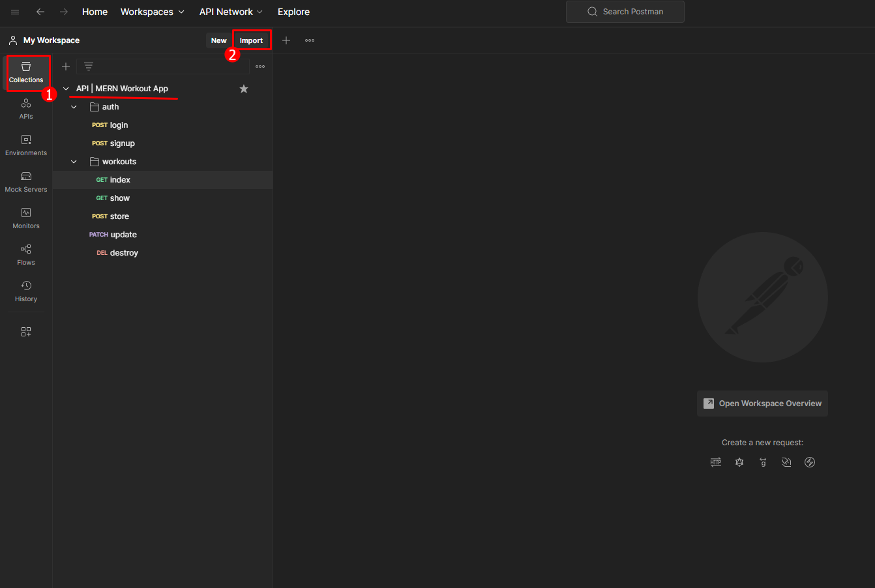The height and width of the screenshot is (588, 875).
Task: Create new collection with plus icon
Action: point(66,66)
